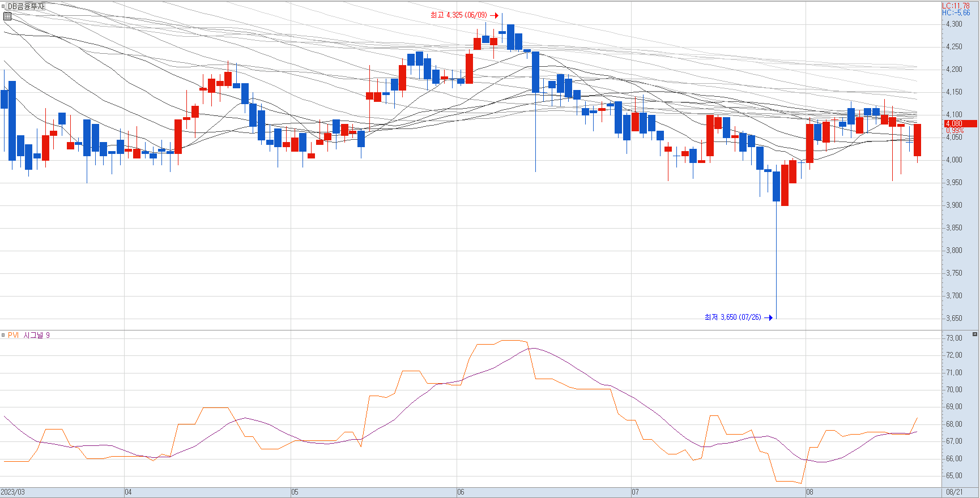This screenshot has width=980, height=498.
Task: Click the HC:-5.66 indicator value
Action: pyautogui.click(x=956, y=12)
